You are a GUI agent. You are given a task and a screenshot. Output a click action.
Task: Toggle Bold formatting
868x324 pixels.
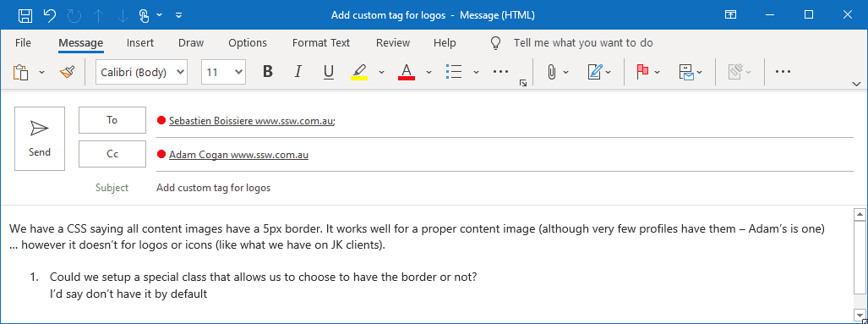click(268, 71)
